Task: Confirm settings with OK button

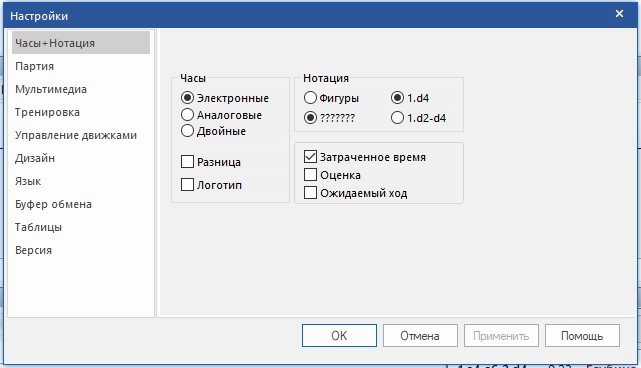Action: [339, 336]
